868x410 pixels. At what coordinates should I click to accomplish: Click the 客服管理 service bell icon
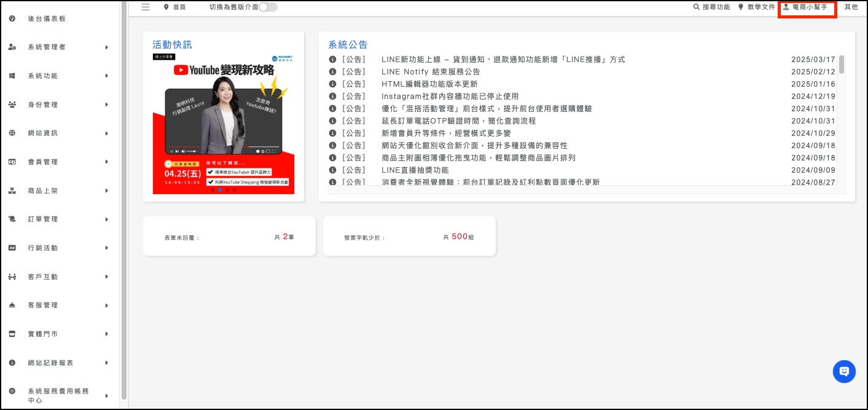point(12,305)
